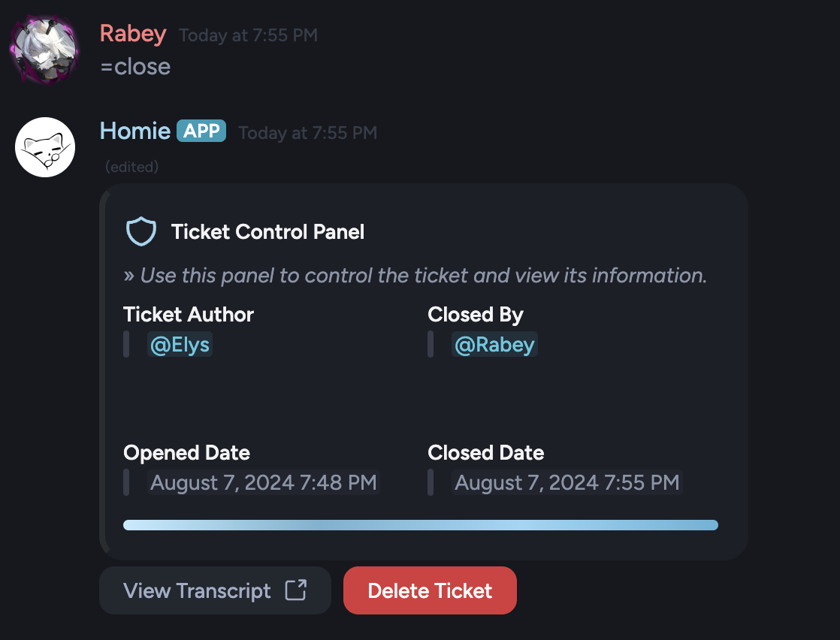Click the blue gradient bar in the embed
The image size is (840, 640).
coord(421,525)
